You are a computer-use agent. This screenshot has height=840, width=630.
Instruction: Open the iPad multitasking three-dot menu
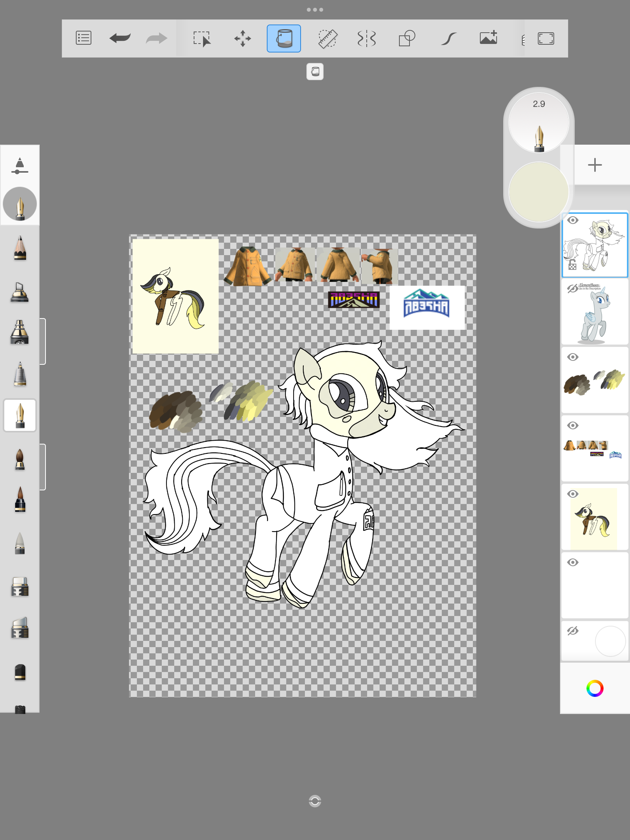click(315, 10)
